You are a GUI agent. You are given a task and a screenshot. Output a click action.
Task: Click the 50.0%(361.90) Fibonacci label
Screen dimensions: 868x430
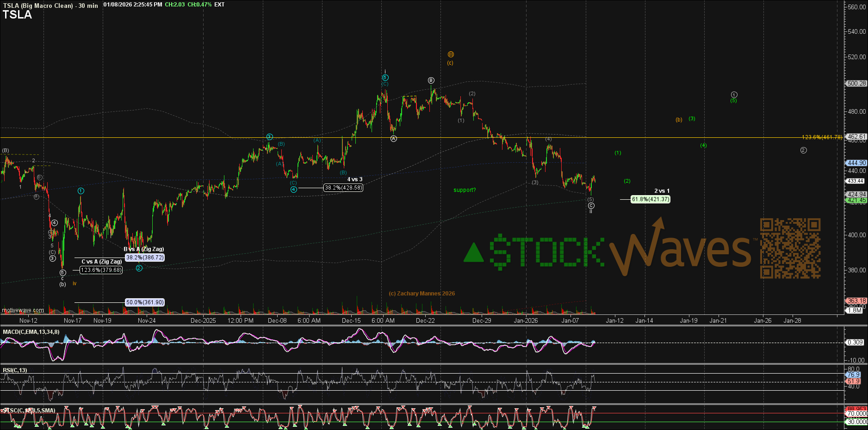point(145,302)
